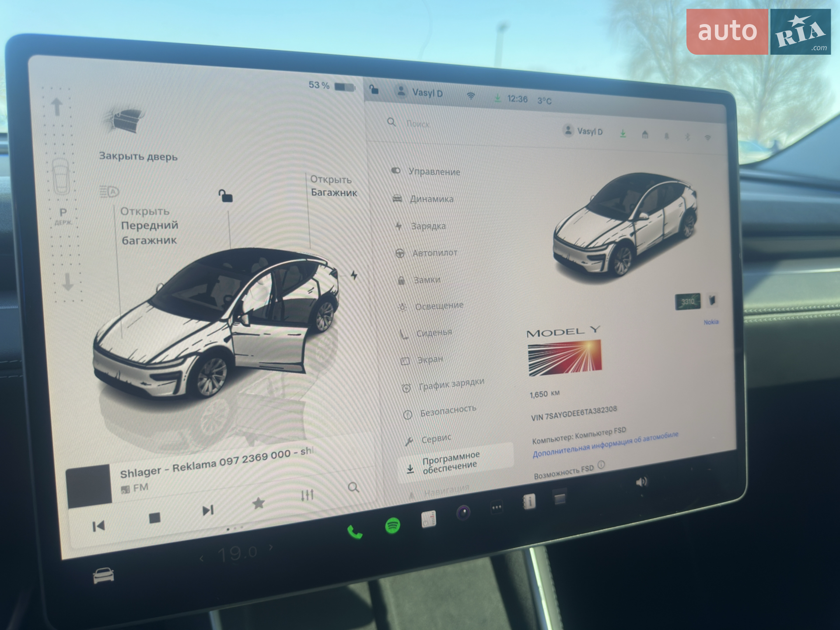Open Bluetooth settings icon

[687, 137]
